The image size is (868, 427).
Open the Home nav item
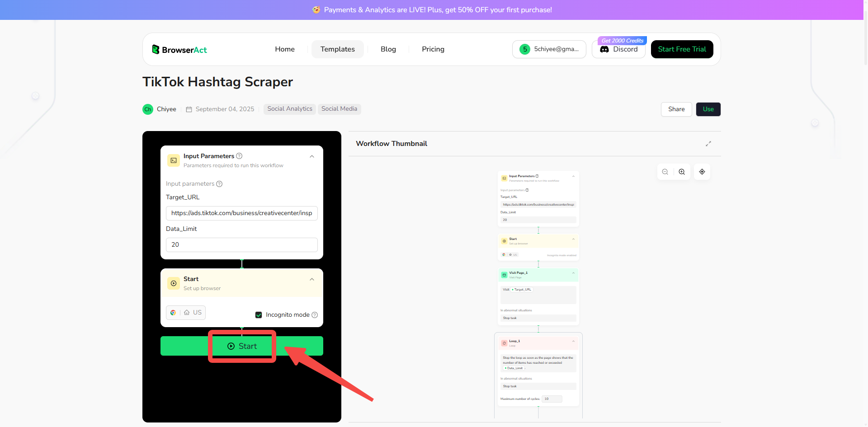click(x=285, y=49)
